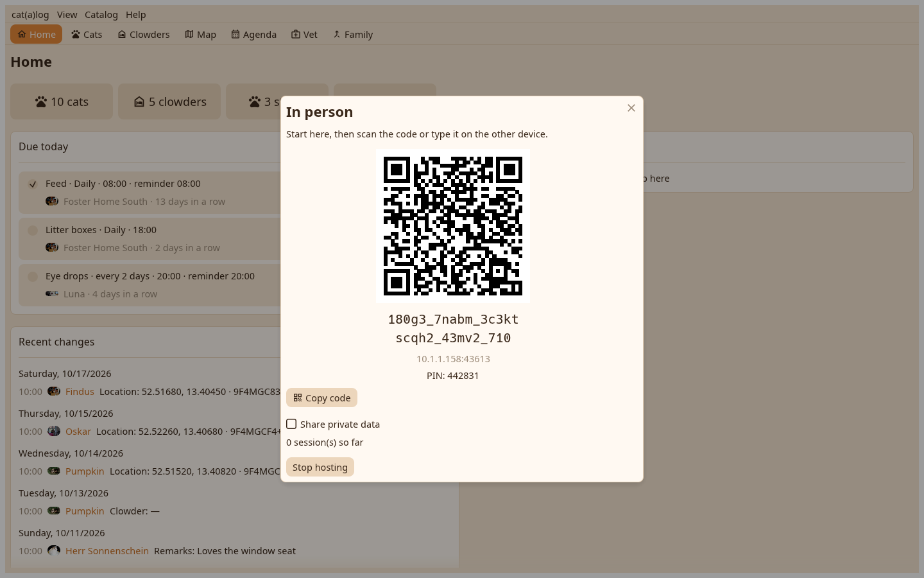Open the Family tab
This screenshot has height=578, width=924.
click(x=353, y=34)
